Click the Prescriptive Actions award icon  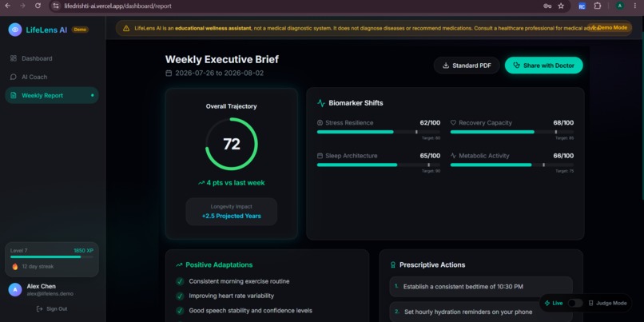[x=393, y=265]
